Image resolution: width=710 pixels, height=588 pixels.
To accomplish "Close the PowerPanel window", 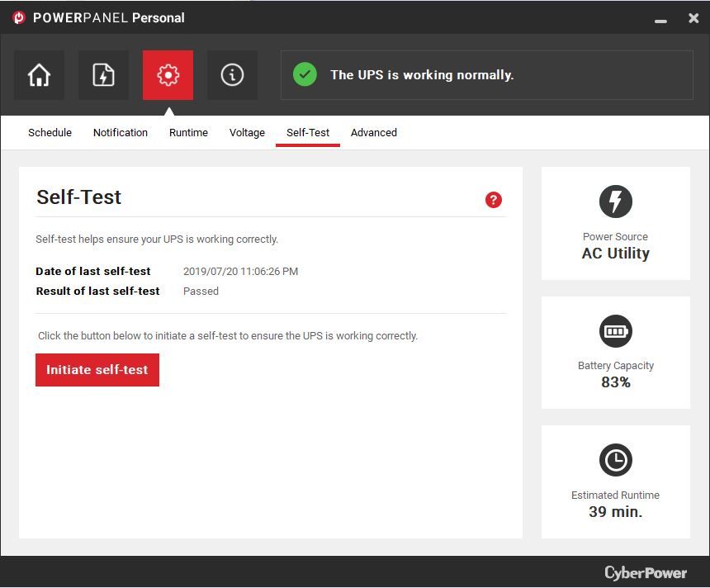I will (x=693, y=18).
